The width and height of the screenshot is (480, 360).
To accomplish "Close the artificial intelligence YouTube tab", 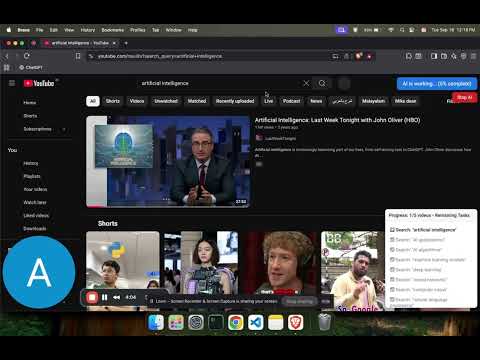I will click(x=114, y=43).
